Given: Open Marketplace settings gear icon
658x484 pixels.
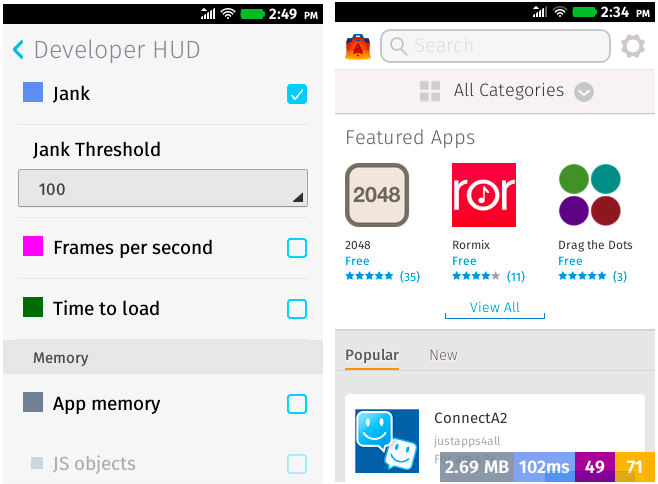Looking at the screenshot, I should click(x=633, y=46).
